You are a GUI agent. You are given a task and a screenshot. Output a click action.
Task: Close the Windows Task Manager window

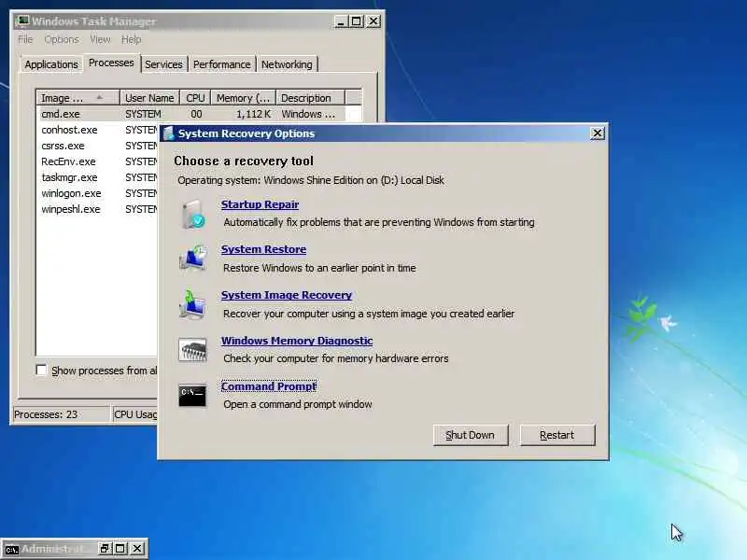pyautogui.click(x=373, y=21)
